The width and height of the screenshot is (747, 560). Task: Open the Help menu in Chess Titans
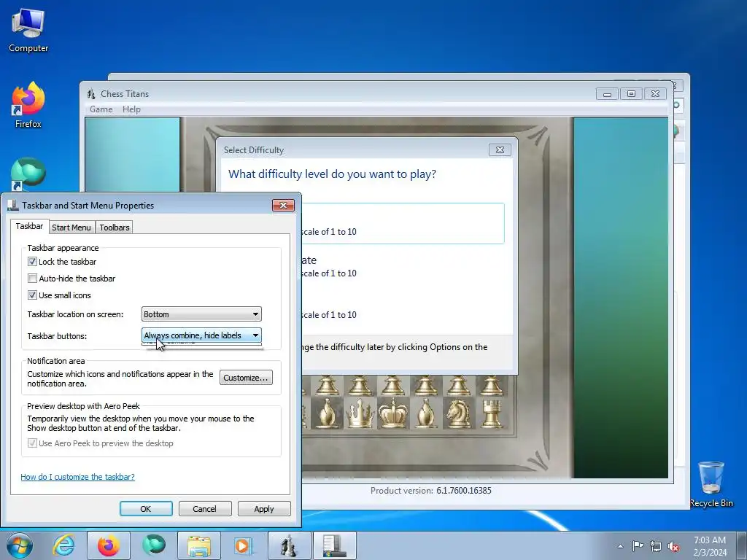pos(131,109)
